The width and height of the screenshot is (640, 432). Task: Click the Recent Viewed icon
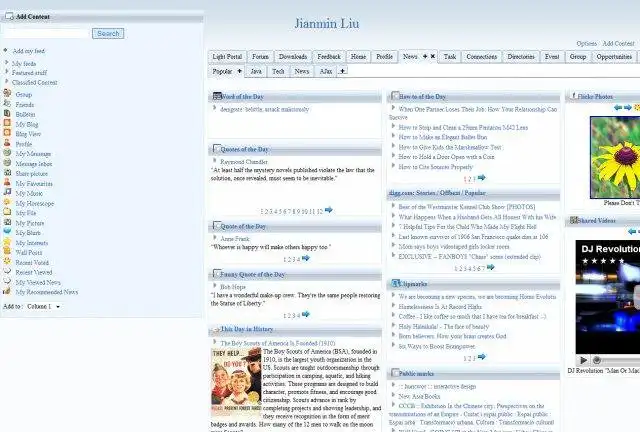coord(7,271)
